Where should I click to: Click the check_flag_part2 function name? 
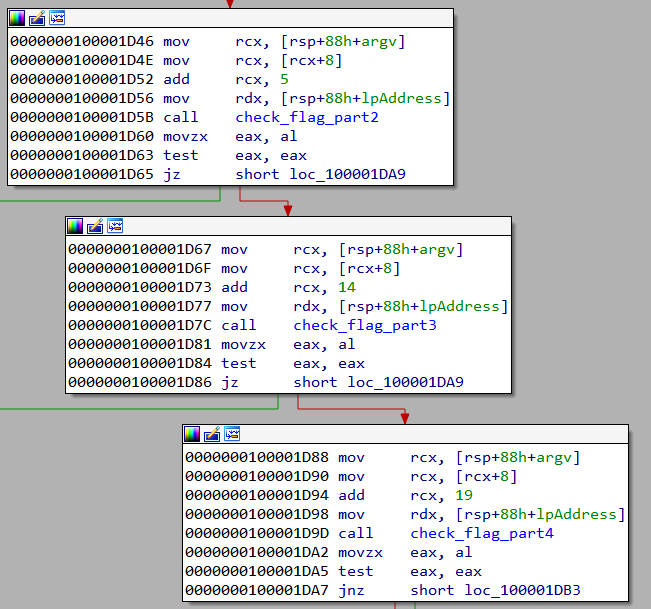point(307,117)
